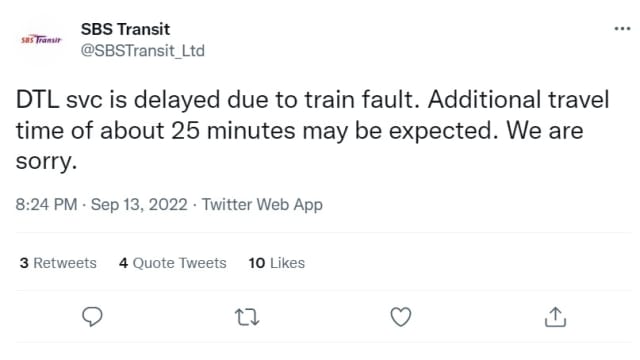Click the reply speech bubble icon
The image size is (640, 360).
(92, 317)
